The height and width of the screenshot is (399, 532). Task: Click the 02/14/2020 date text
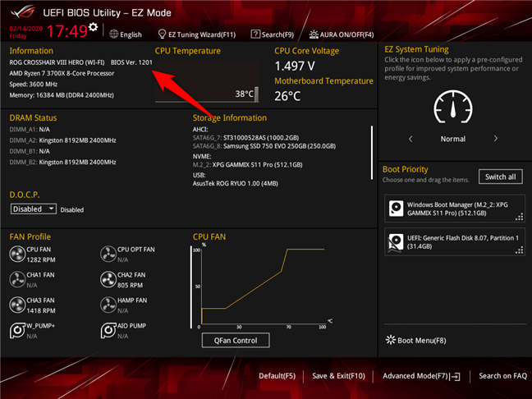point(26,29)
